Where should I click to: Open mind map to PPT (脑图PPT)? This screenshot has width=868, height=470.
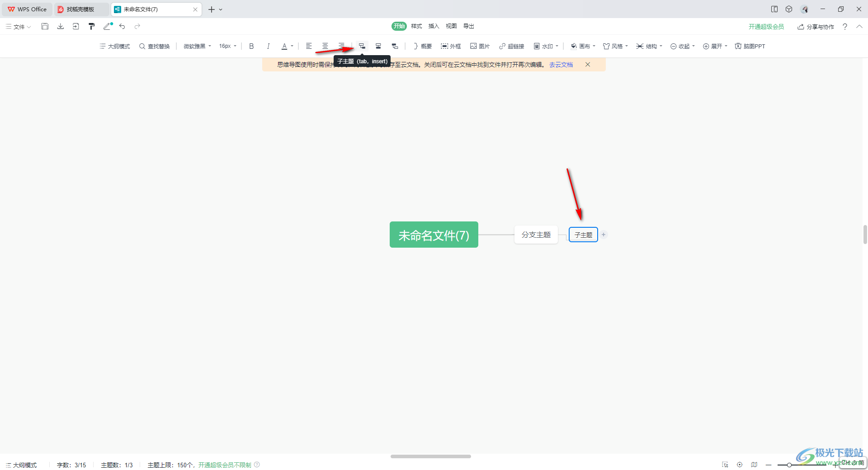pos(750,46)
